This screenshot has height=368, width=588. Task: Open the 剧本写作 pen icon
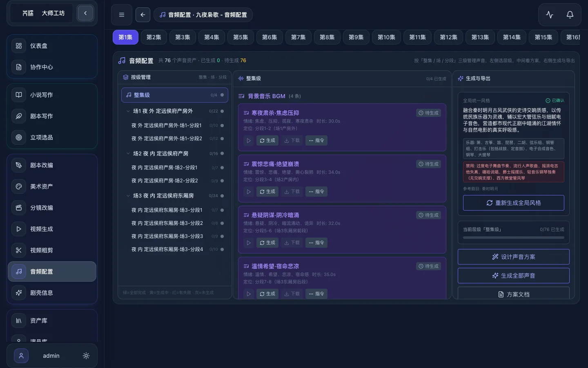tap(19, 116)
